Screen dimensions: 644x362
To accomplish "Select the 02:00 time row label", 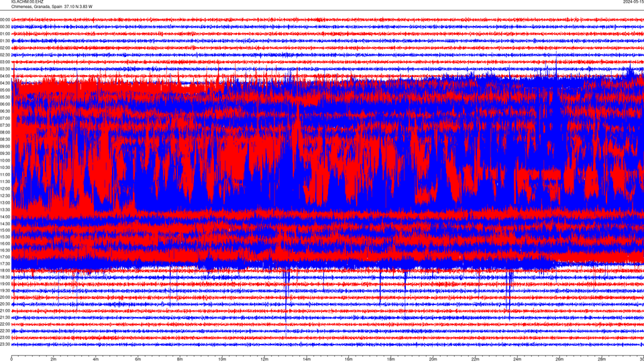I will pyautogui.click(x=5, y=48).
